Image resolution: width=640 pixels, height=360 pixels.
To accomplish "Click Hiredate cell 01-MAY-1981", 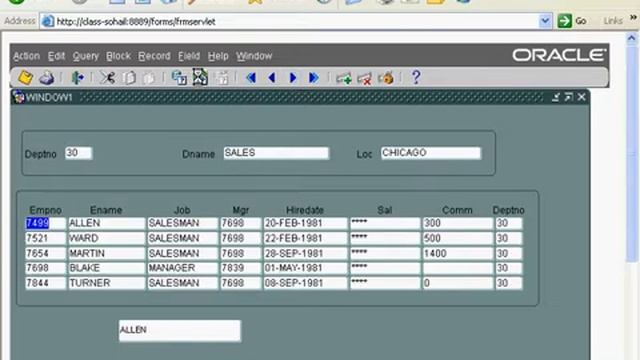I will point(305,268).
